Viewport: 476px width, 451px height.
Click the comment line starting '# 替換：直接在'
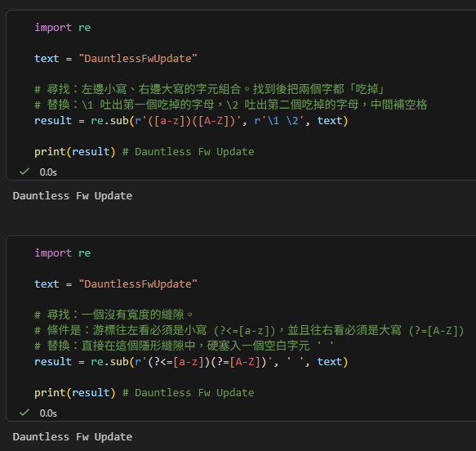pos(185,346)
